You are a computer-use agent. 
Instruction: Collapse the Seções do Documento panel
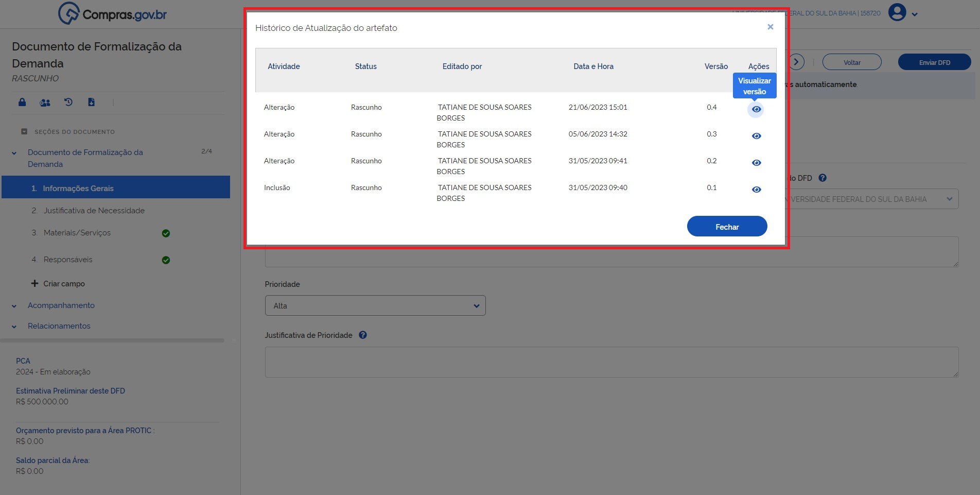pyautogui.click(x=24, y=131)
